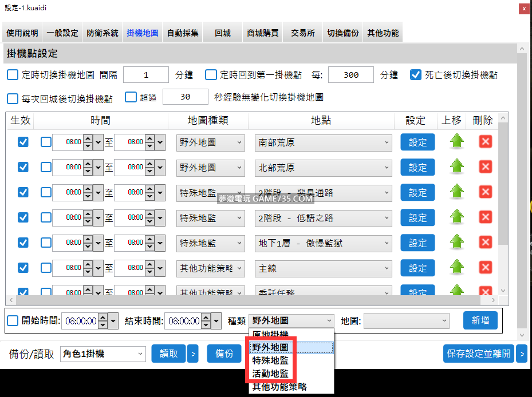Open the 南部荒原 location dropdown

[x=323, y=142]
